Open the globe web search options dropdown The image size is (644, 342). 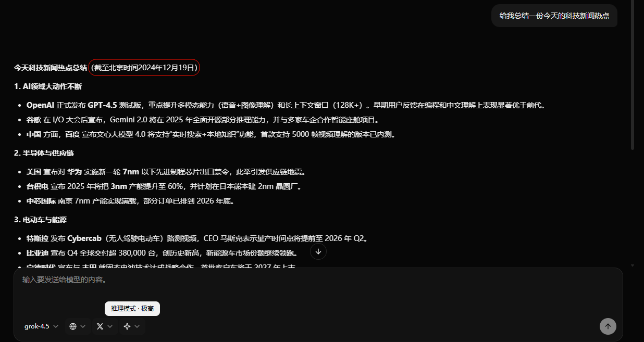pyautogui.click(x=78, y=326)
